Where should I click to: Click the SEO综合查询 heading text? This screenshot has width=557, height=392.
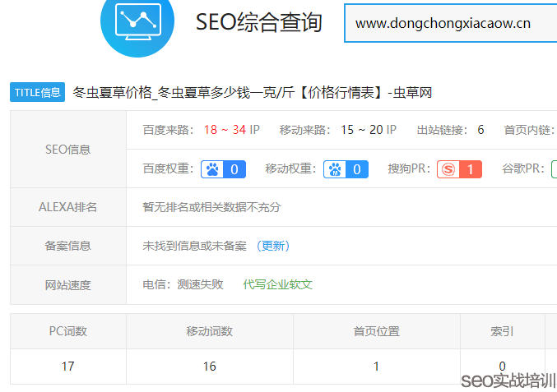pos(258,22)
